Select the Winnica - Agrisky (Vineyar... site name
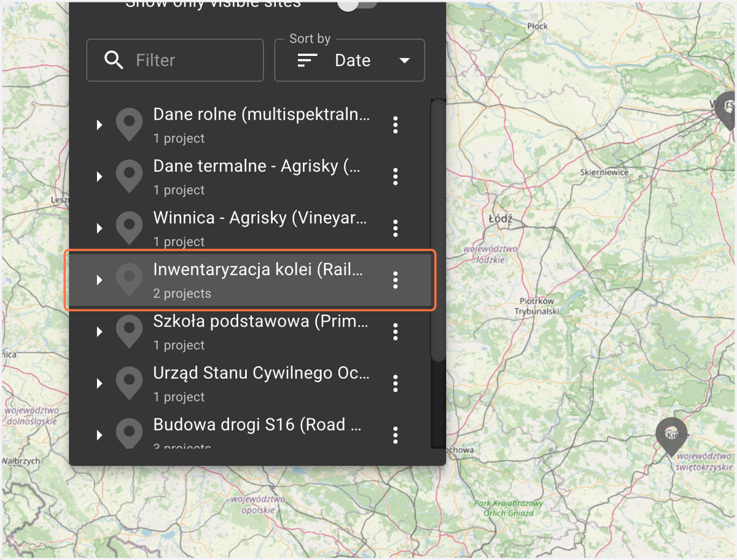The width and height of the screenshot is (737, 560). [x=260, y=219]
